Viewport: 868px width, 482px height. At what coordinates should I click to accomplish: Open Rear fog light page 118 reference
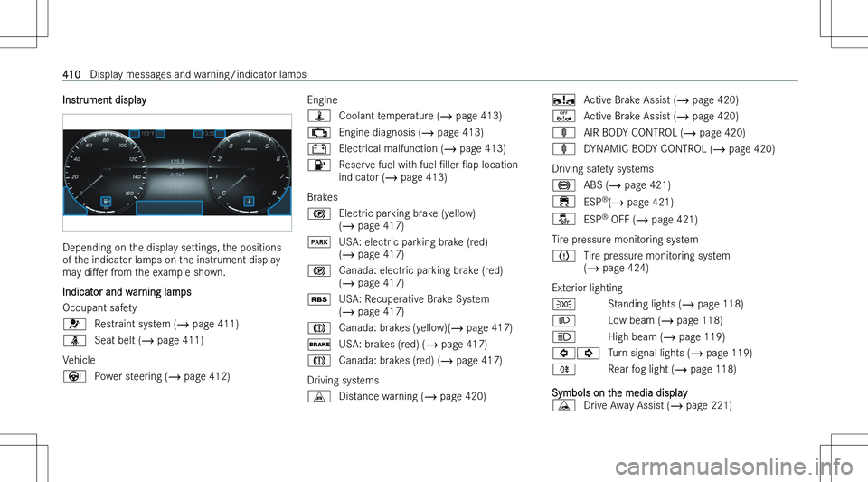point(704,369)
